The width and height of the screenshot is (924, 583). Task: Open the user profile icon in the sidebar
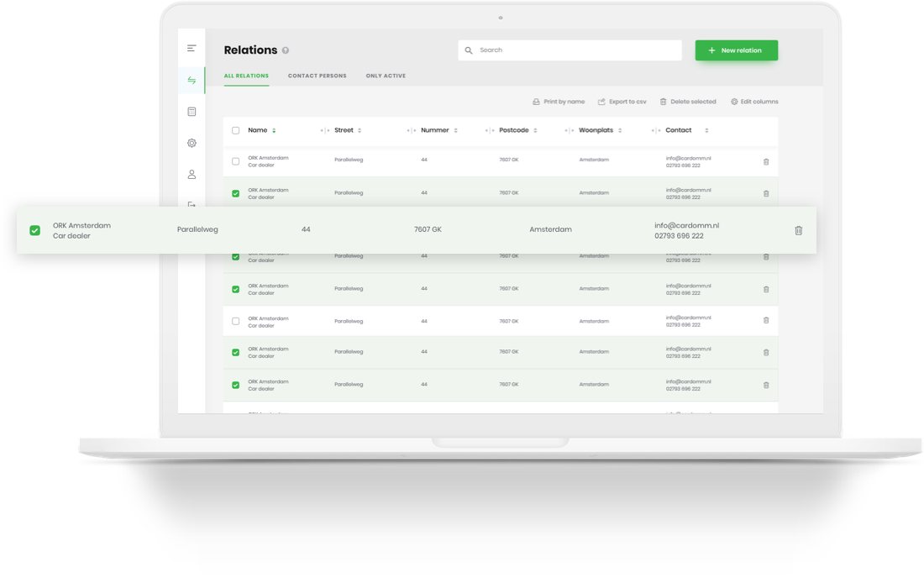tap(192, 175)
